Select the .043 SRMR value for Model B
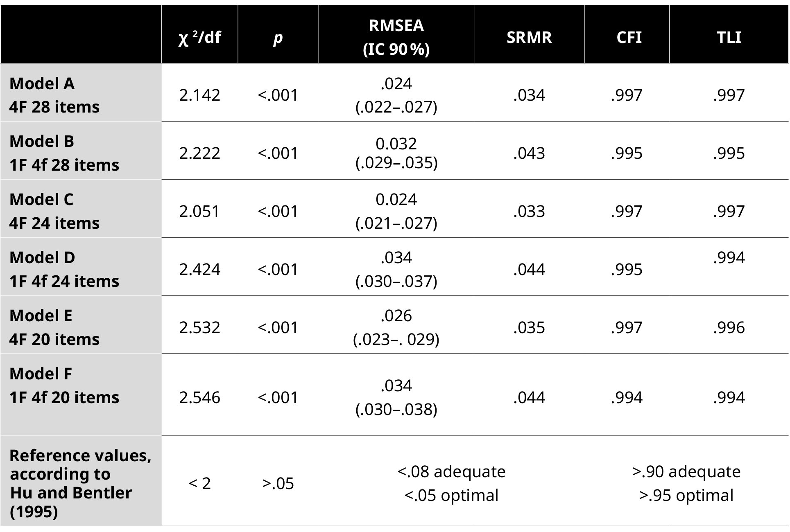 pyautogui.click(x=529, y=153)
